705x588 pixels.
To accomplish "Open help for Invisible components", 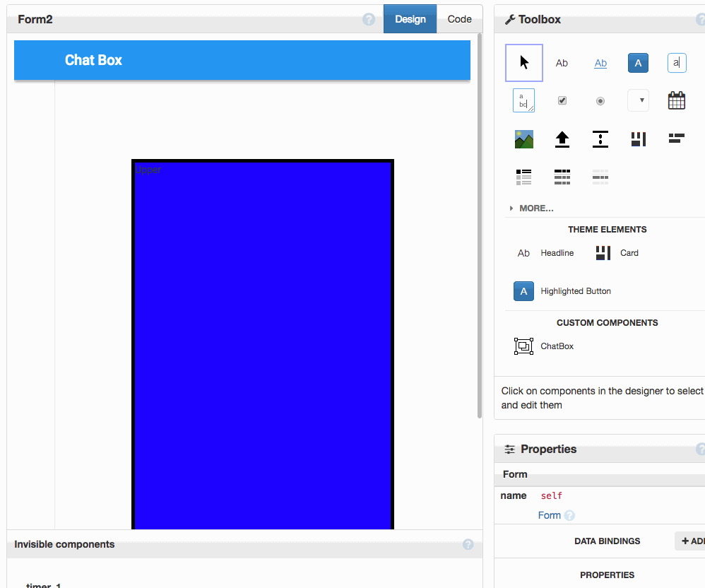I will point(468,544).
